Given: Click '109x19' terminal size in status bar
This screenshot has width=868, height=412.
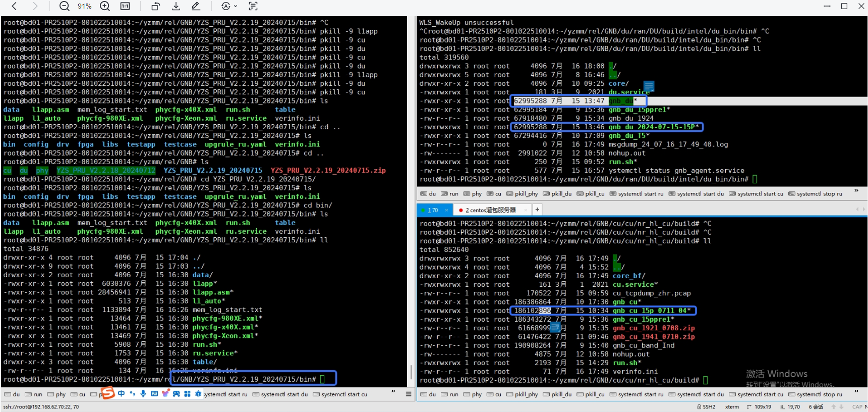Looking at the screenshot, I should click(759, 407).
